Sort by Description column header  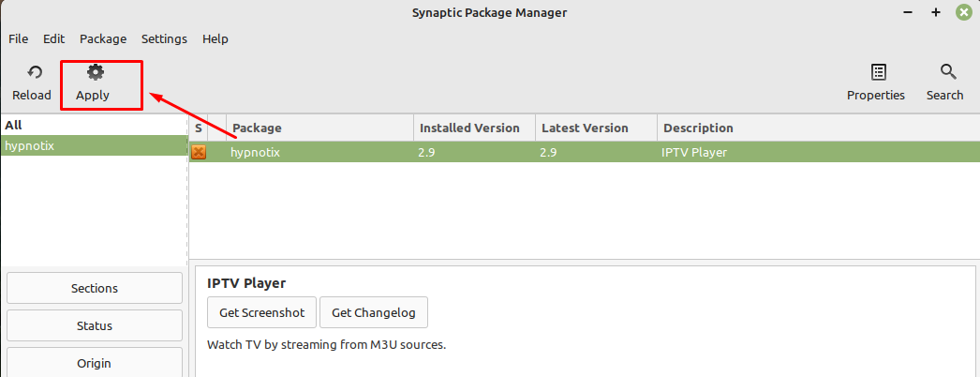click(818, 128)
